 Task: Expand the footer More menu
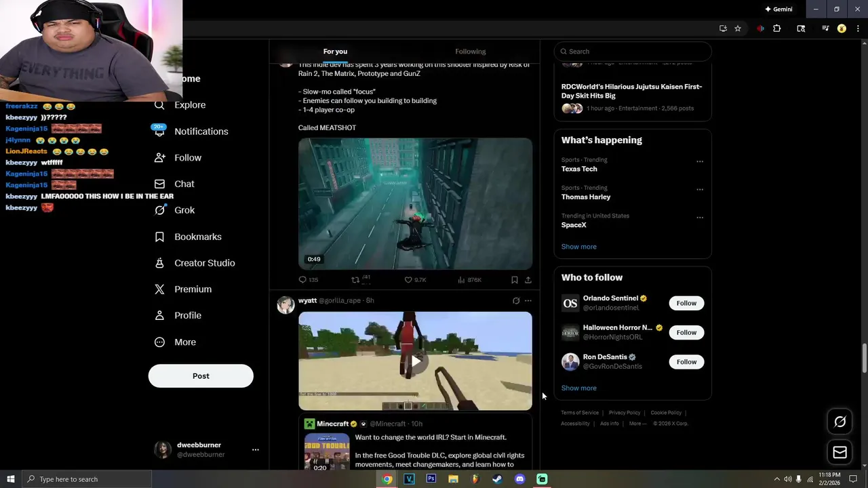637,424
